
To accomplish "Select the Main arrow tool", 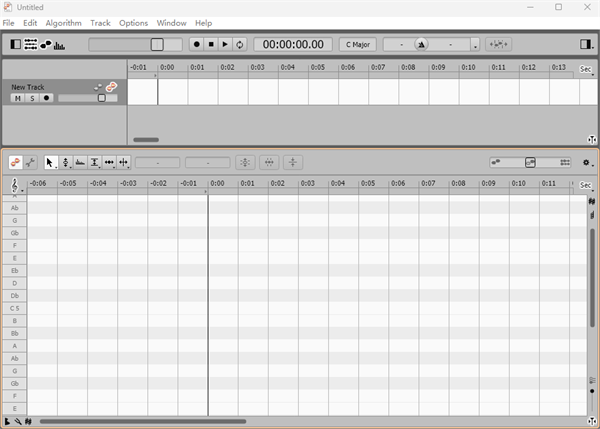I will click(50, 163).
